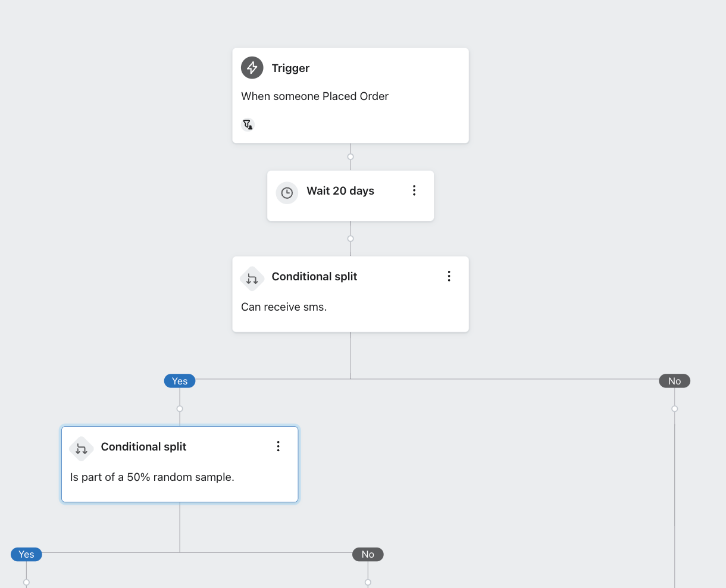Click the connector node under the upper No branch
This screenshot has width=726, height=588.
point(674,409)
